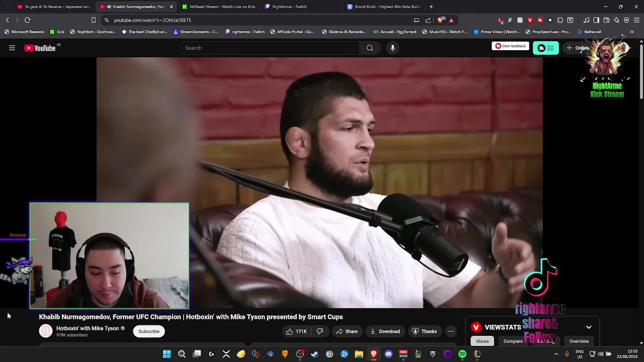The image size is (644, 362).
Task: Open the red ViewStats V extension icon
Action: pos(530,20)
